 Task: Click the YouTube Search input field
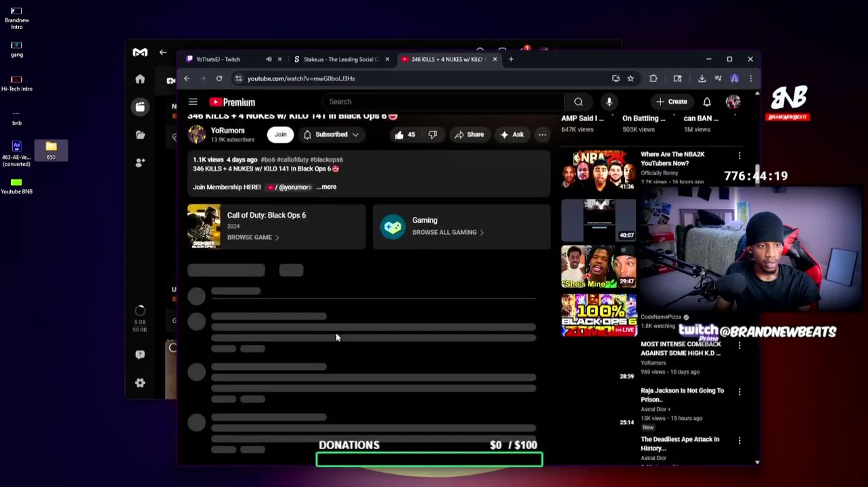click(443, 101)
